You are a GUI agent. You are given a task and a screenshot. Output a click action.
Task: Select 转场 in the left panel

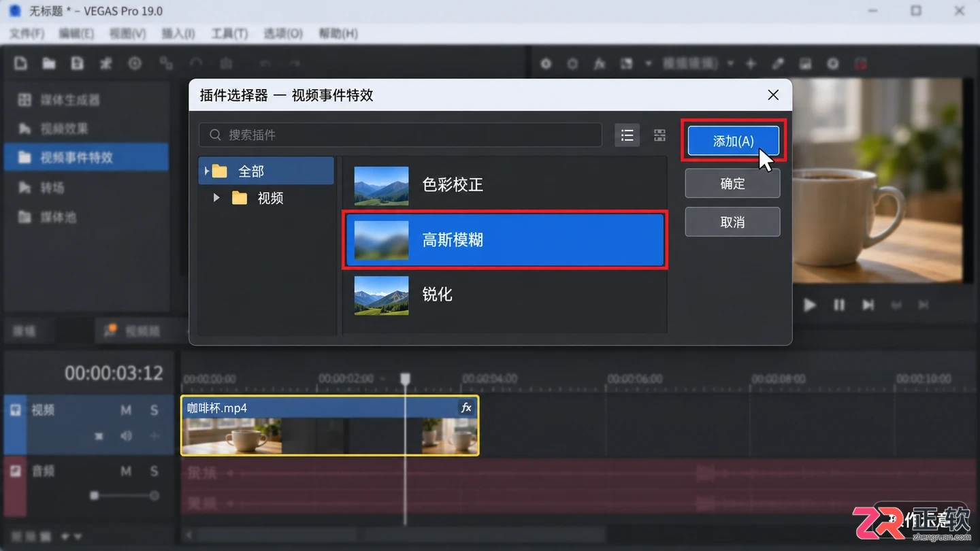(x=86, y=188)
